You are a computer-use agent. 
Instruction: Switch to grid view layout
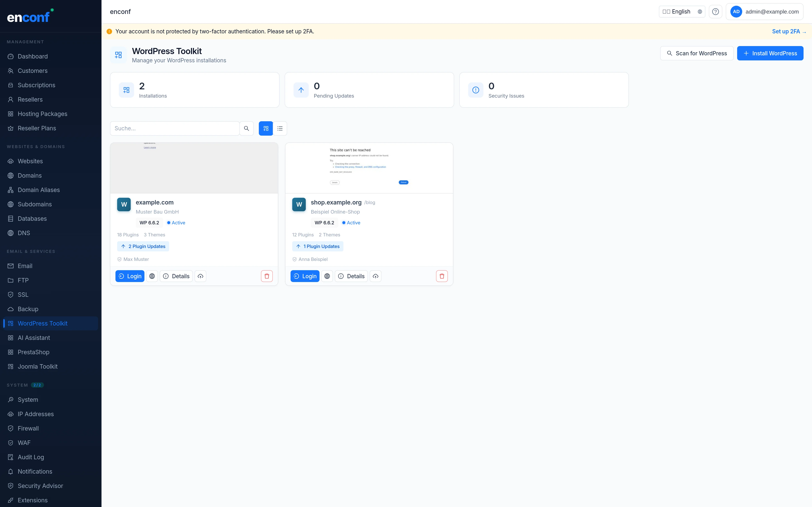[266, 128]
